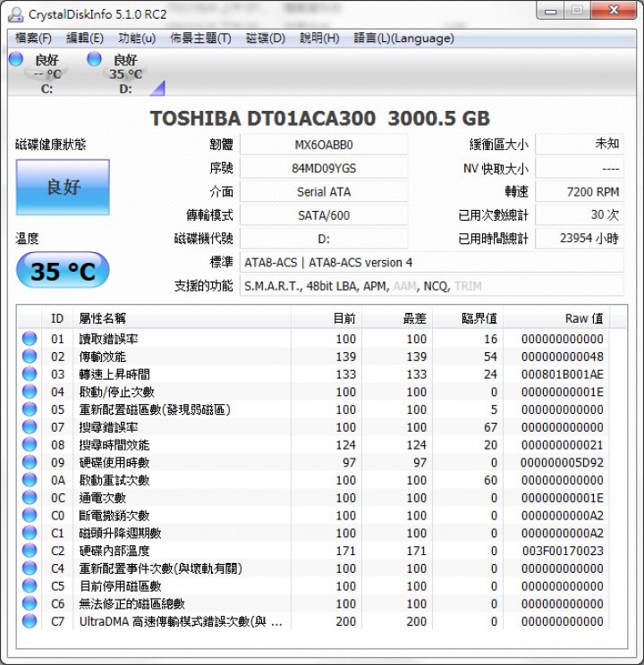Screen dimensions: 644x665
Task: Click the blue 良好 health status button
Action: (x=63, y=187)
